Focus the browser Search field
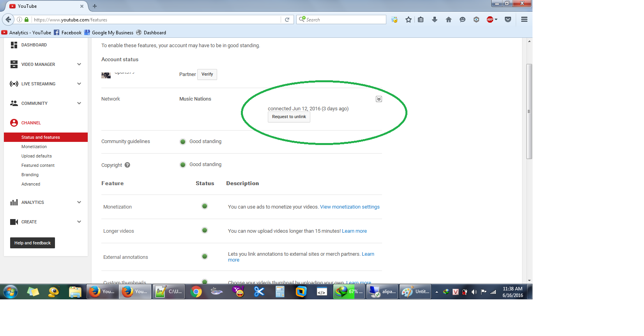This screenshot has height=336, width=644. pos(341,19)
